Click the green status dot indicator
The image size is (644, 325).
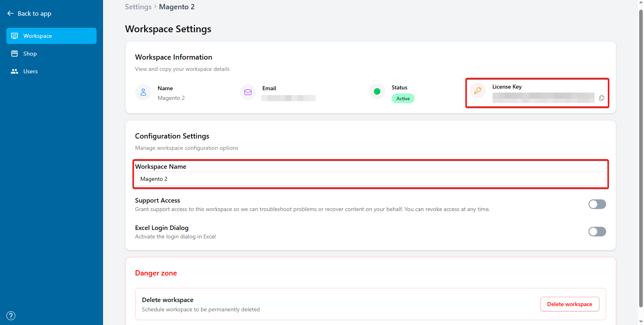tap(377, 91)
